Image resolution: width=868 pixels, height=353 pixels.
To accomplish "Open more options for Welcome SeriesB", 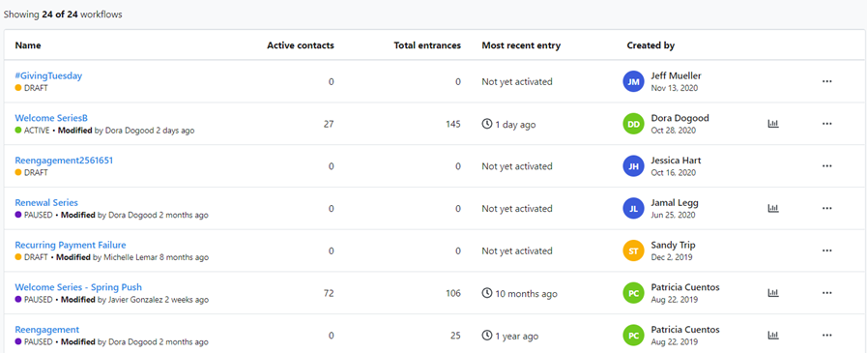I will pos(827,124).
